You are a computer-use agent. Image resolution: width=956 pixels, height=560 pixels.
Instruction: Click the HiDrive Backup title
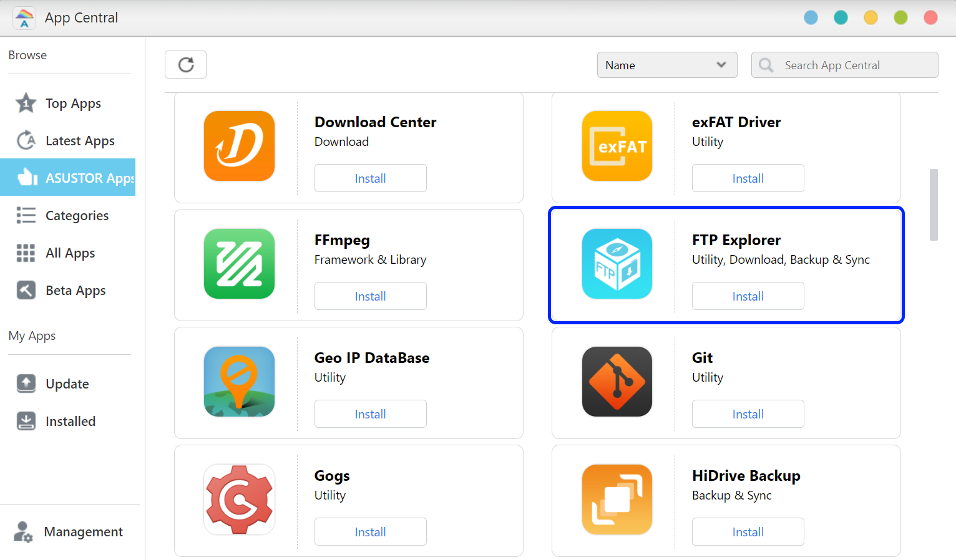click(746, 476)
